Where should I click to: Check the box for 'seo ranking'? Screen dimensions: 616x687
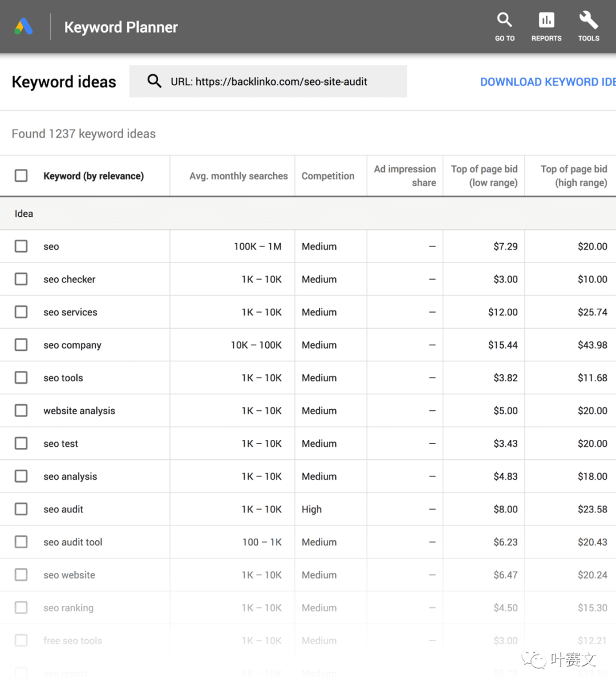point(21,608)
